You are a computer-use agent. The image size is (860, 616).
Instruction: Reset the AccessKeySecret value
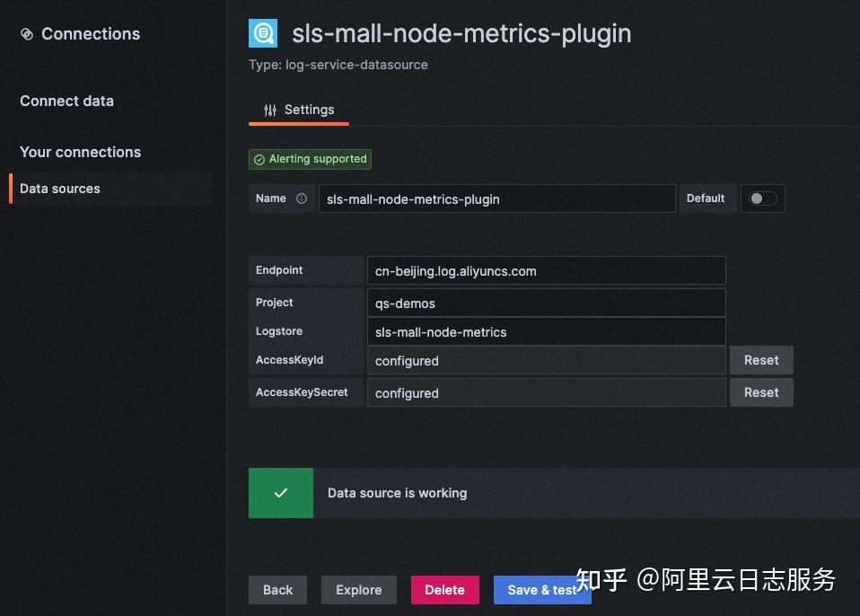760,392
